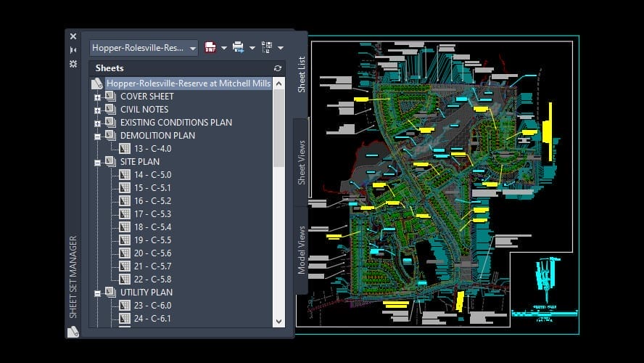Open the arrow next to Sheet Selections
This screenshot has width=644, height=363.
click(x=281, y=48)
